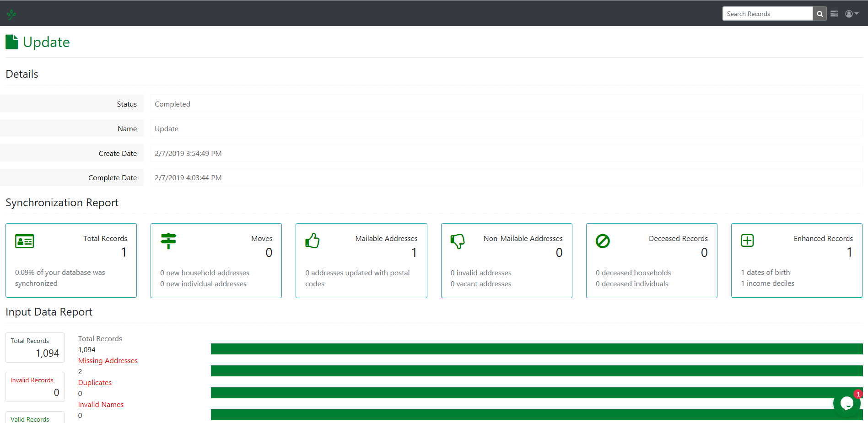Open the records list icon in navbar
The image size is (868, 423).
pyautogui.click(x=834, y=14)
